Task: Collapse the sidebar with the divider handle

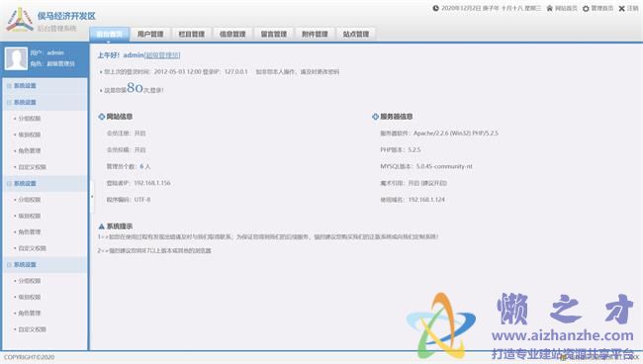Action: click(x=92, y=197)
